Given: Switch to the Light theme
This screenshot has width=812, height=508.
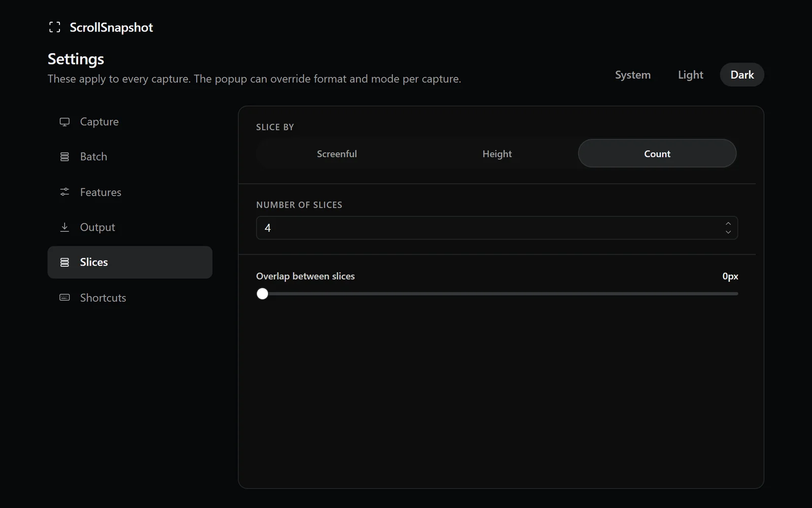Looking at the screenshot, I should tap(691, 75).
